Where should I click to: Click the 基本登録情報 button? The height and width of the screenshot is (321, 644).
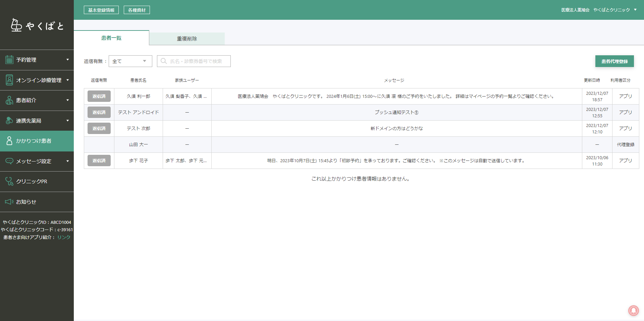click(101, 10)
